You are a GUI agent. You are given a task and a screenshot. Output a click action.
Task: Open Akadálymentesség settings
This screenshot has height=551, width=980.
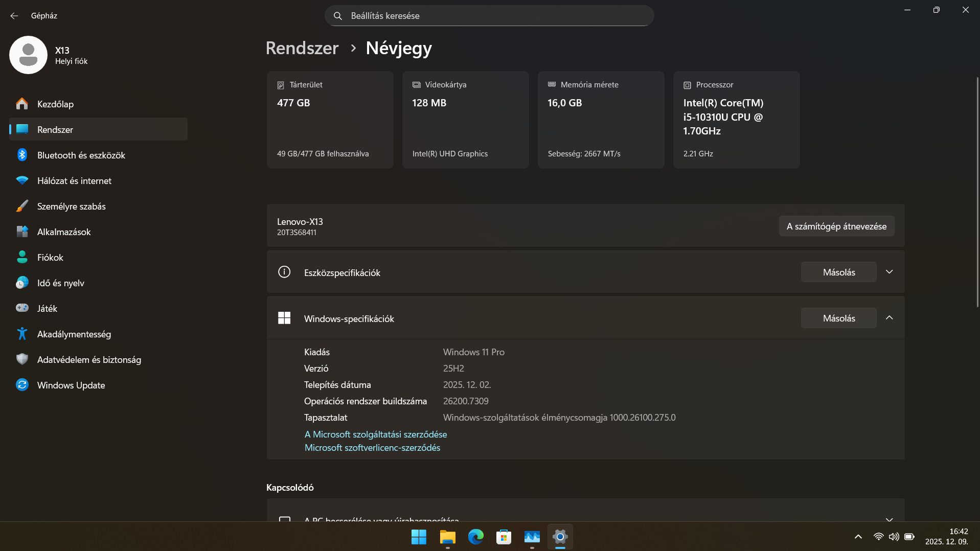(98, 334)
